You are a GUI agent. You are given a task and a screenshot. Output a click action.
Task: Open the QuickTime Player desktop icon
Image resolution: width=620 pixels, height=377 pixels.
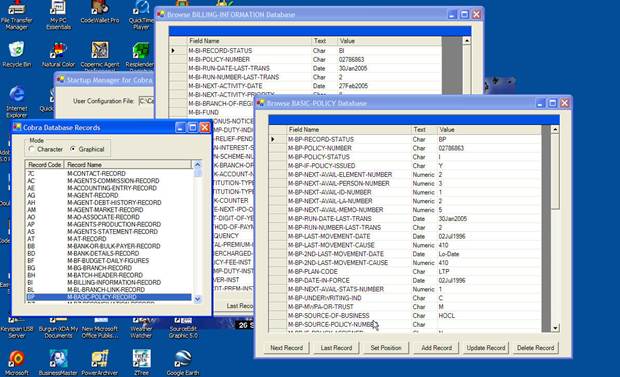pos(141,16)
